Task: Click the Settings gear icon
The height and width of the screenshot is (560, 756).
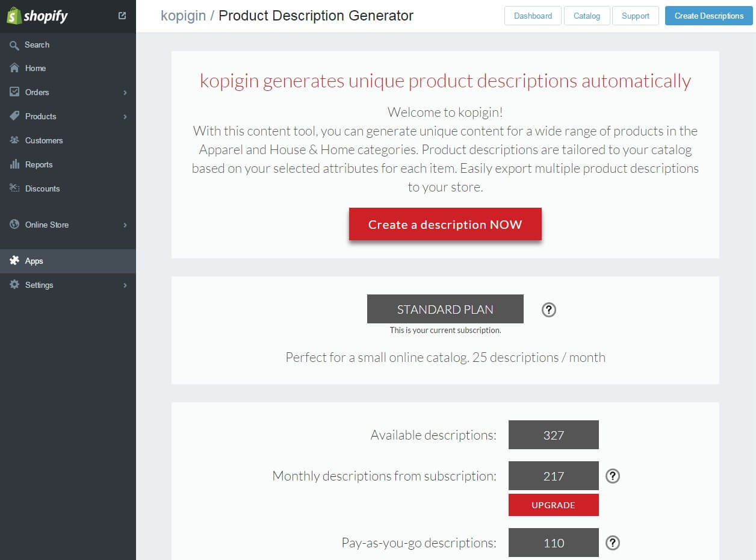Action: pos(14,285)
